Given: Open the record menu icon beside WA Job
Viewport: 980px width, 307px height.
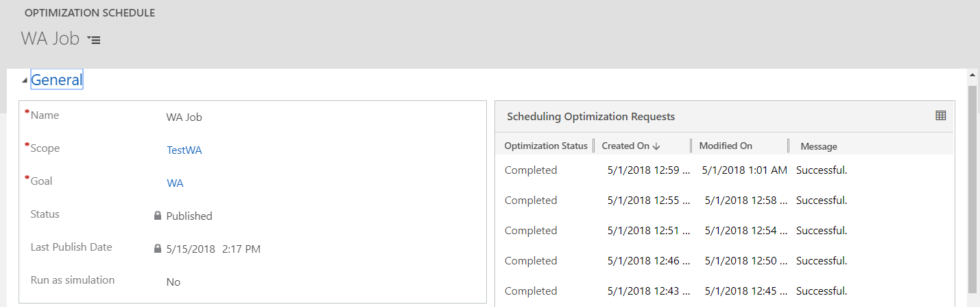Looking at the screenshot, I should coord(94,40).
